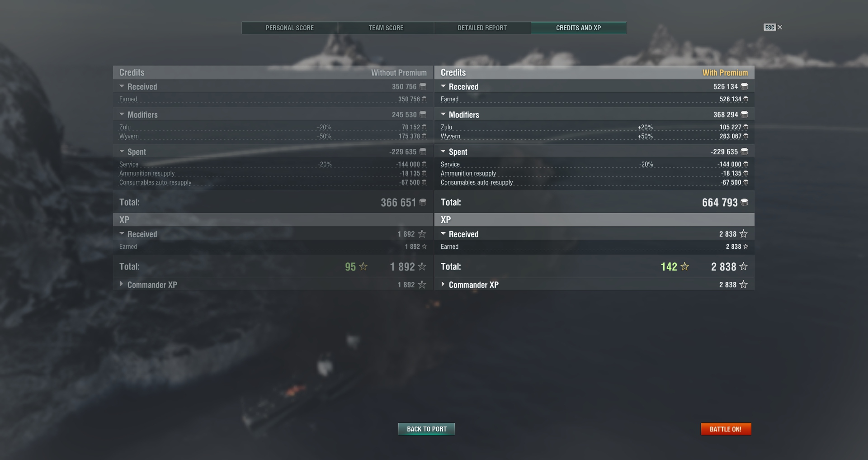Click the Battle On! button
This screenshot has height=460, width=868.
click(x=726, y=429)
